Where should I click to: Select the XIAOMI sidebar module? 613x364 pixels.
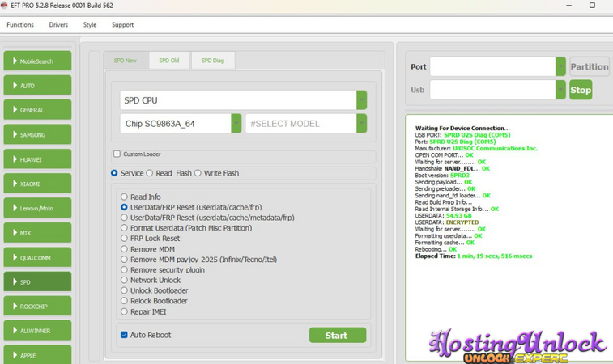pos(37,184)
